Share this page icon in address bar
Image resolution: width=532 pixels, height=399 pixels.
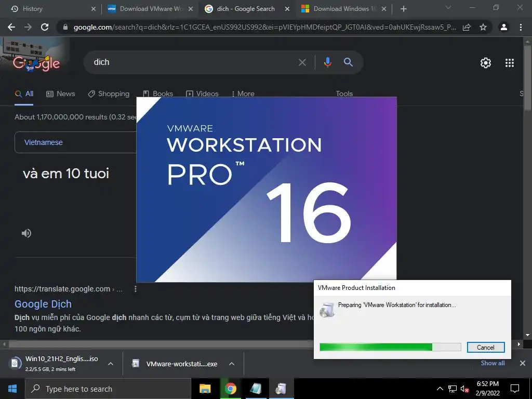point(467,27)
